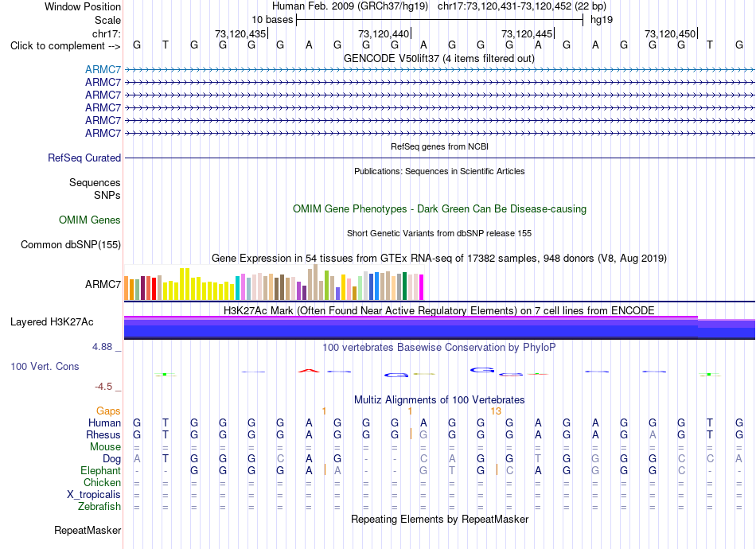Image resolution: width=756 pixels, height=549 pixels.
Task: Click the 4.88 PhyloP upper scale value
Action: pos(102,347)
